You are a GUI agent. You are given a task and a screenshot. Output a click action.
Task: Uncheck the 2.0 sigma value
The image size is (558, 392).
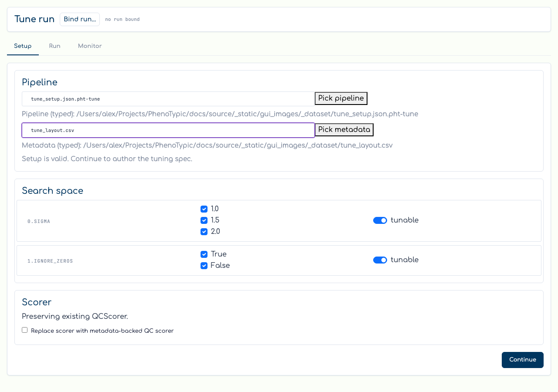(204, 232)
